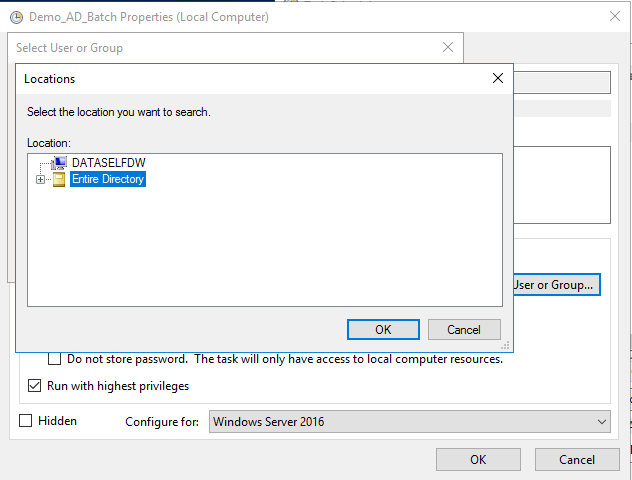632x480 pixels.
Task: Enable the Hidden checkbox
Action: click(26, 421)
